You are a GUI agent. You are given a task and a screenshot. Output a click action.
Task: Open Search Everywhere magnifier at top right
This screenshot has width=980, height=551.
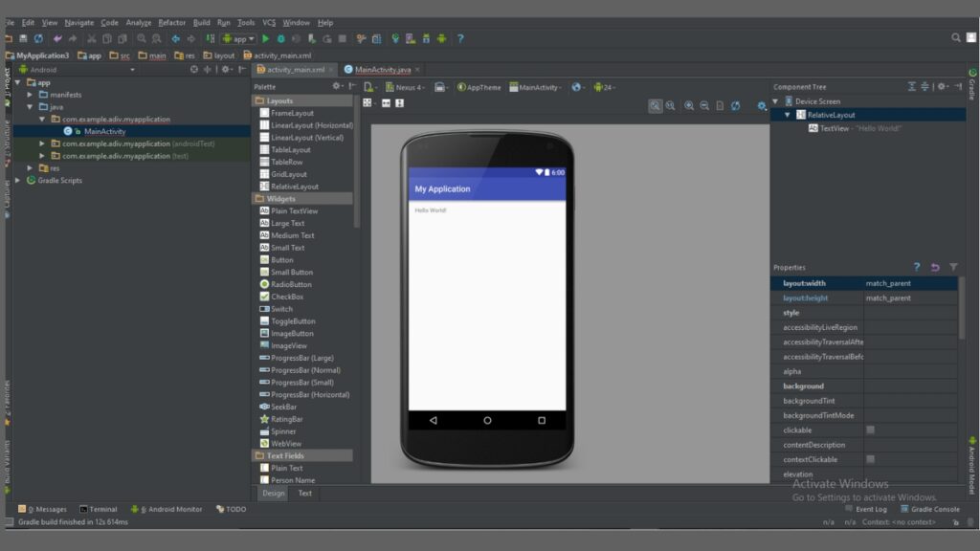pyautogui.click(x=956, y=39)
